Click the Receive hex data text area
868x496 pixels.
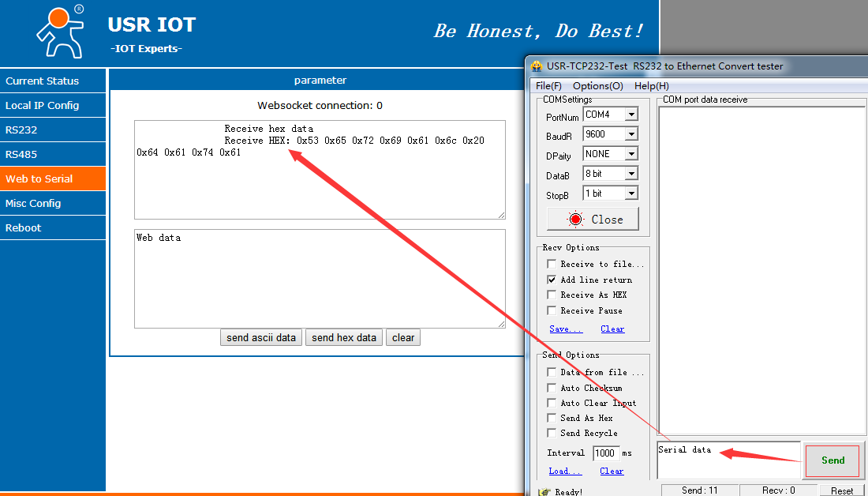(320, 170)
